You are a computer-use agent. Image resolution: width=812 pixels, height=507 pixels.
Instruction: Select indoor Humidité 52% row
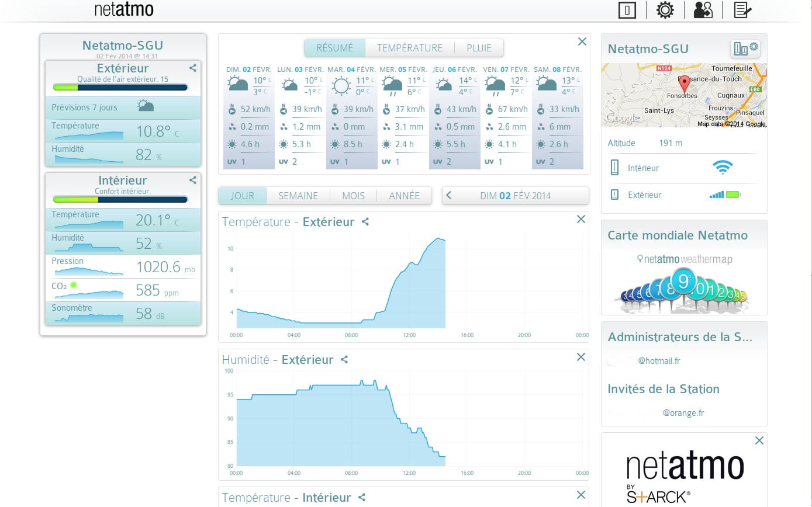click(123, 243)
